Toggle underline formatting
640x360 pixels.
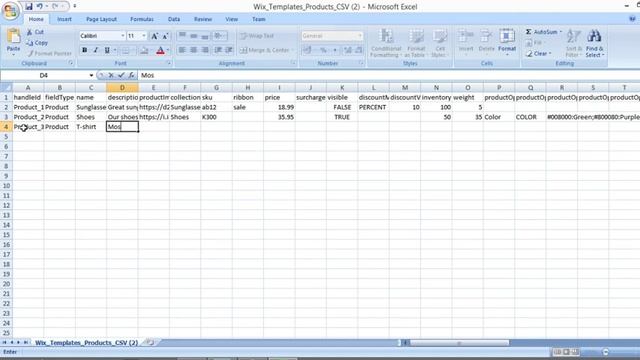tap(107, 50)
